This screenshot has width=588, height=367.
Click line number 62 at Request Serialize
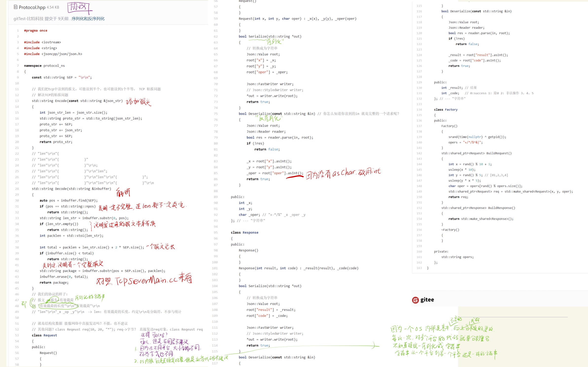pyautogui.click(x=216, y=37)
